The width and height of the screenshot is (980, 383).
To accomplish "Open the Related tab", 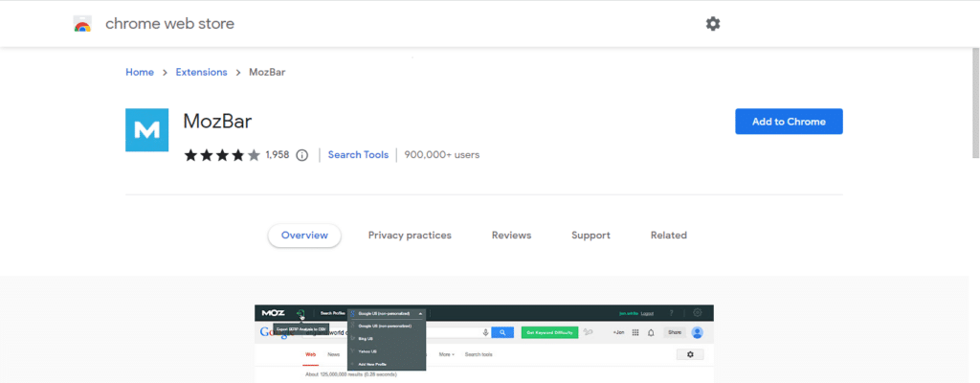I will tap(669, 236).
